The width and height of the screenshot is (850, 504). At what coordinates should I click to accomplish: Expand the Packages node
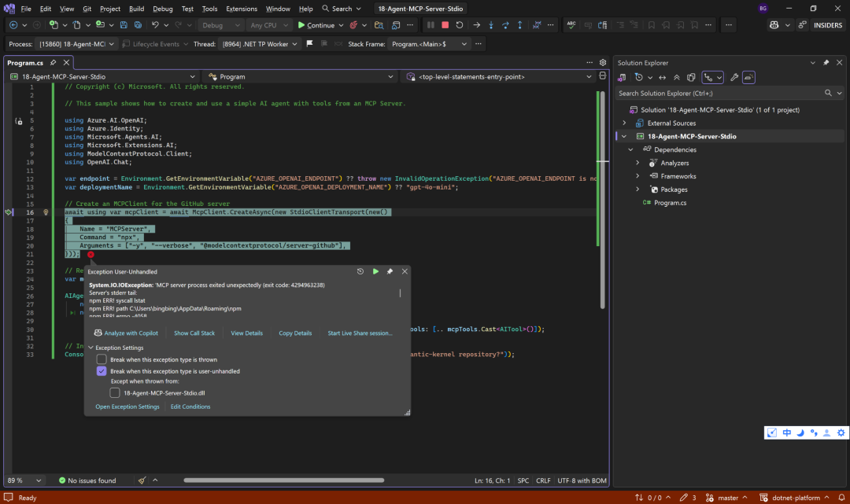(637, 189)
